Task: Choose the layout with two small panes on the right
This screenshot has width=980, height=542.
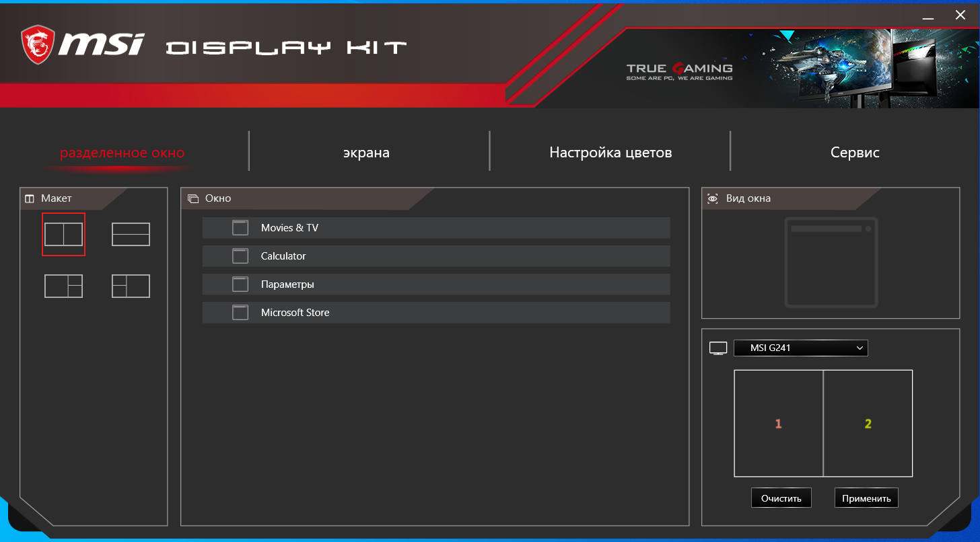Action: (63, 286)
